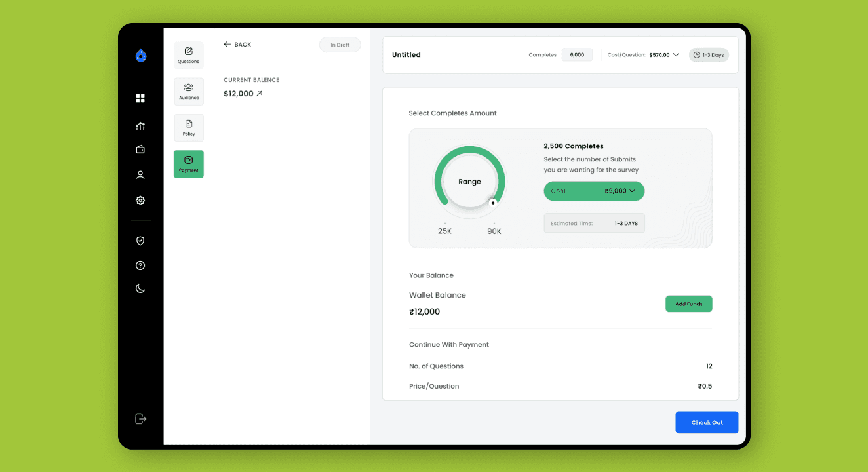Click the Estimated Time 1-3 DAYS field
Screen dimensions: 868x472
click(x=594, y=223)
